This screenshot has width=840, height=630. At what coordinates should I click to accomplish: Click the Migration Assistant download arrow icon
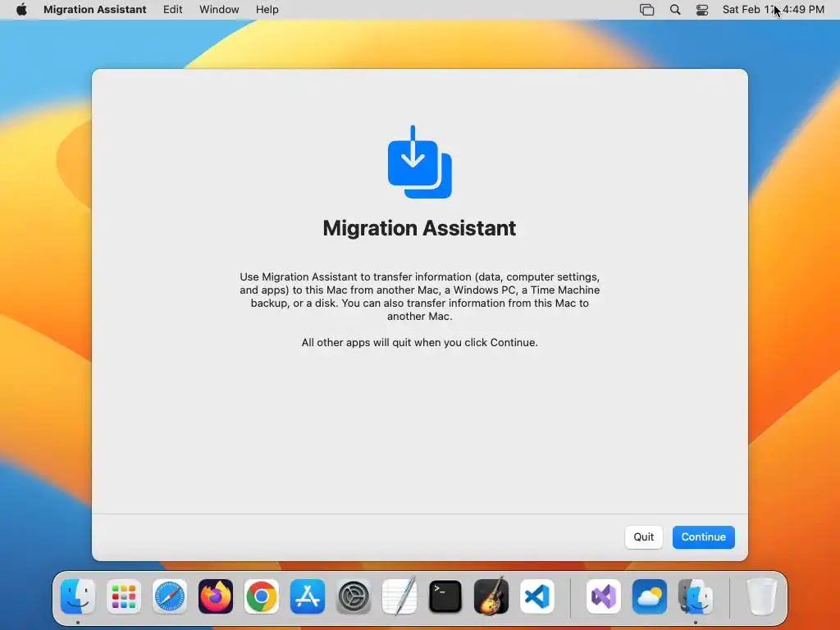click(419, 162)
